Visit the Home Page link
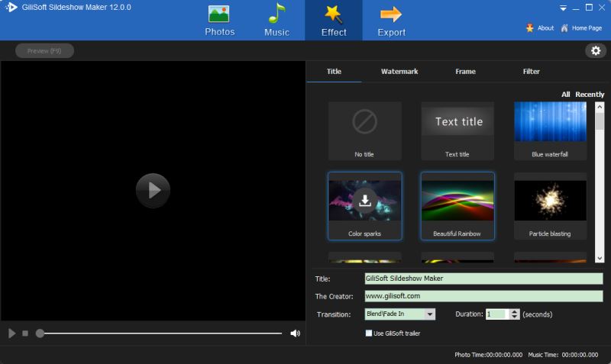The width and height of the screenshot is (611, 364). 587,28
